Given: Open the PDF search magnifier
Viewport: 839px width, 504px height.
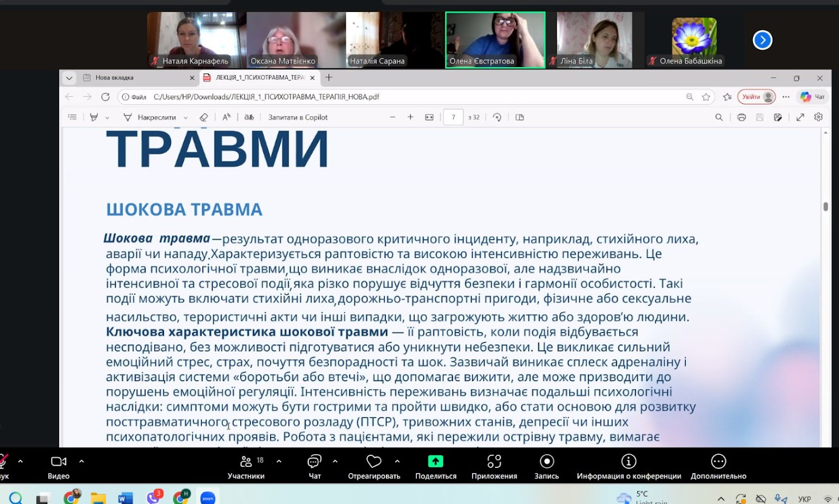Looking at the screenshot, I should (719, 118).
